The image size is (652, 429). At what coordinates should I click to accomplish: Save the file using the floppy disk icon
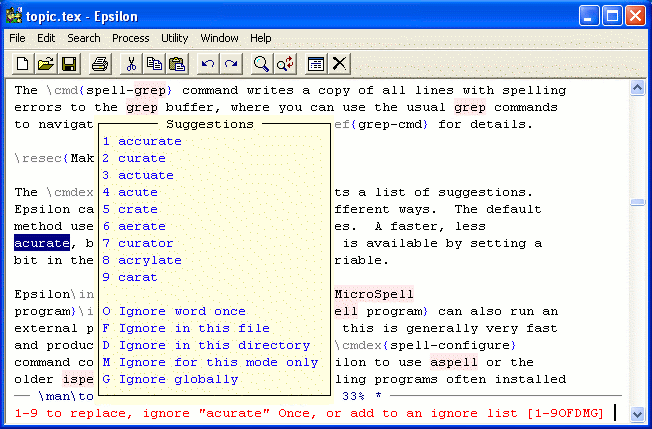(69, 64)
